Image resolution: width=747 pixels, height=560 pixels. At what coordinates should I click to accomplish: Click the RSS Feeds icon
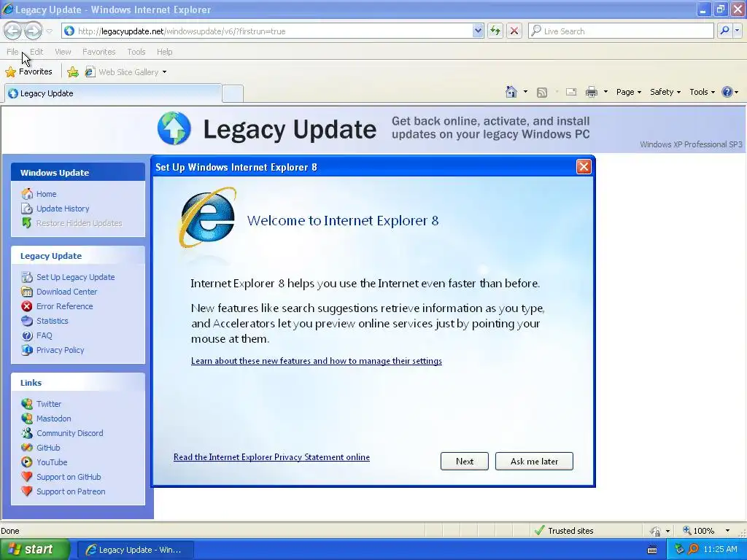tap(542, 93)
